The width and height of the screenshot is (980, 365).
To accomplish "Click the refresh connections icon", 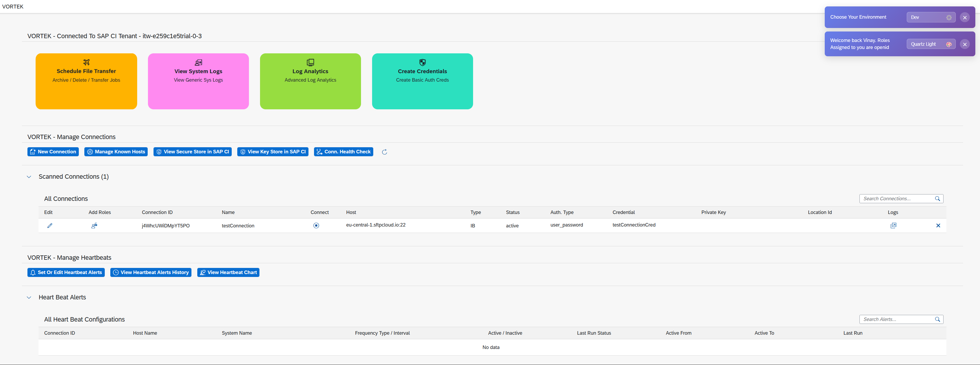I will pos(384,152).
